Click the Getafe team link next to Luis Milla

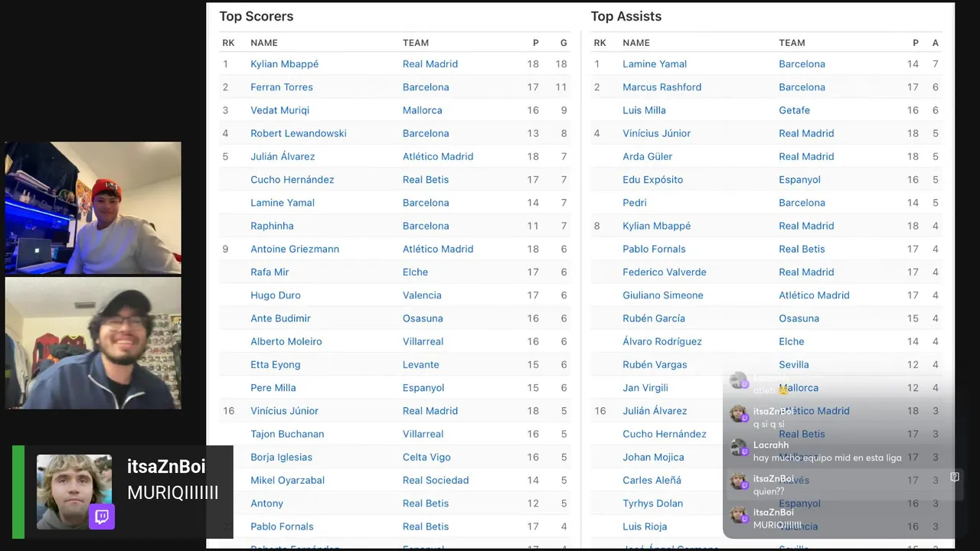pos(794,110)
